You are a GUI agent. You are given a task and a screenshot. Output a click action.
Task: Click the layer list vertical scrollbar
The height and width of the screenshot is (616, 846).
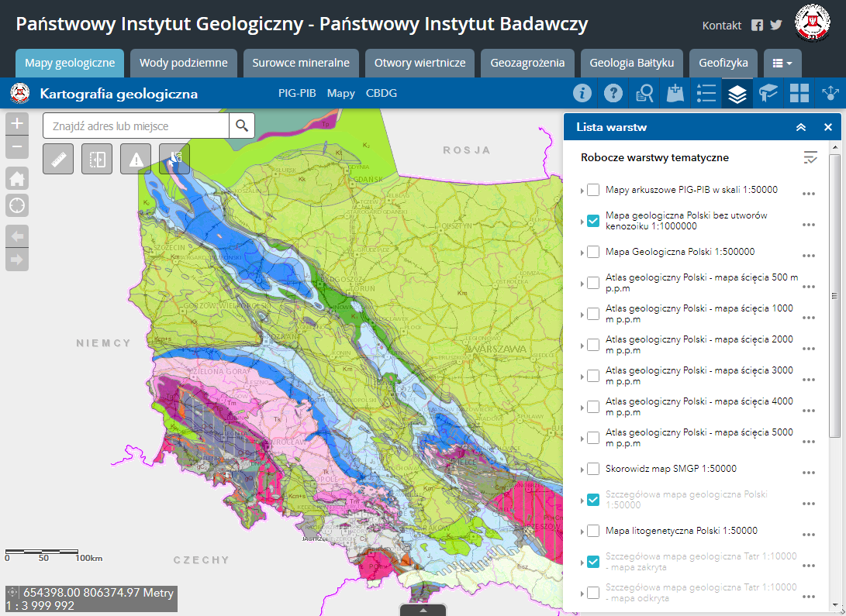point(834,295)
